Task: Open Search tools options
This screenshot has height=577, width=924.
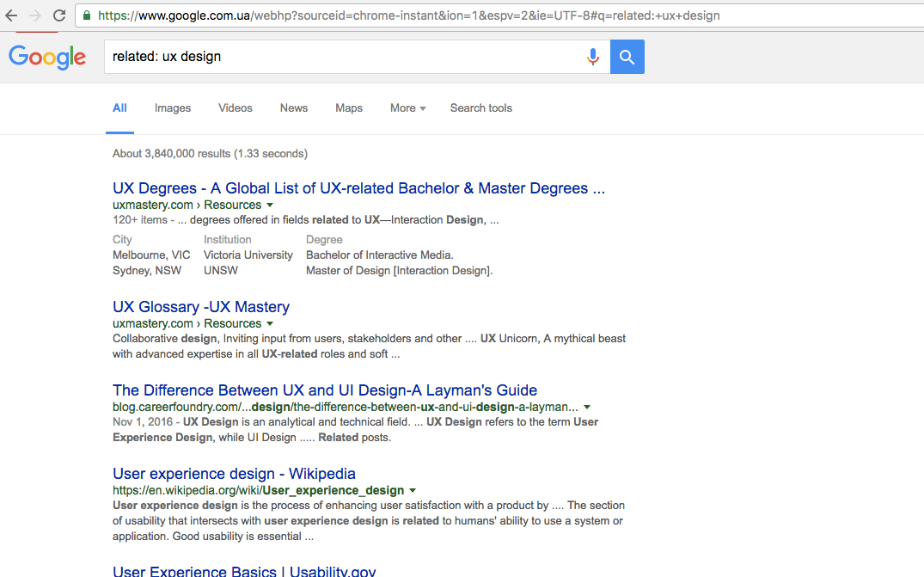Action: pos(480,107)
